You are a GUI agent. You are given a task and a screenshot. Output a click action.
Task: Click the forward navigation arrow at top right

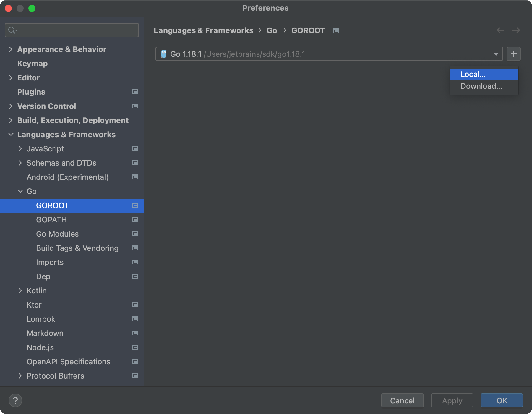pyautogui.click(x=516, y=30)
